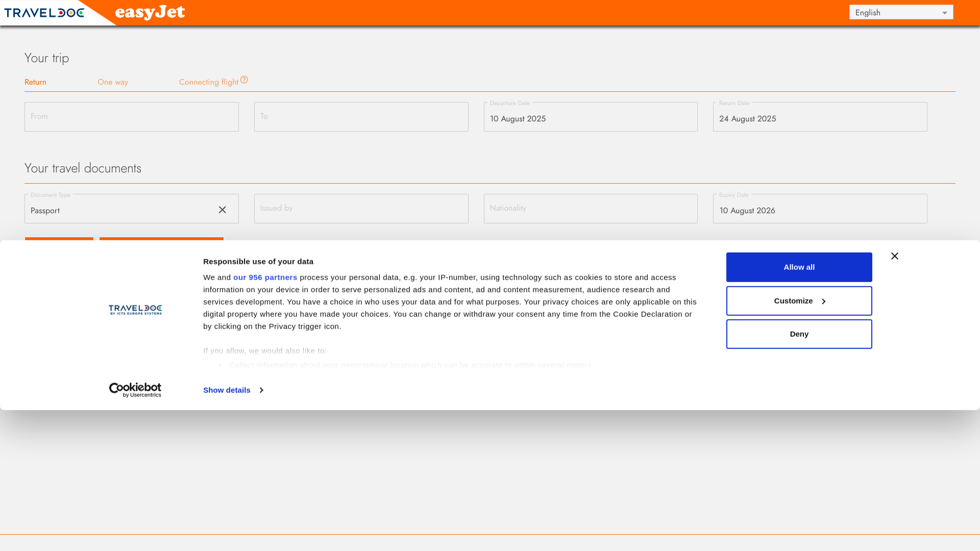The image size is (980, 551).
Task: Open the Return Date picker
Action: pos(820,117)
